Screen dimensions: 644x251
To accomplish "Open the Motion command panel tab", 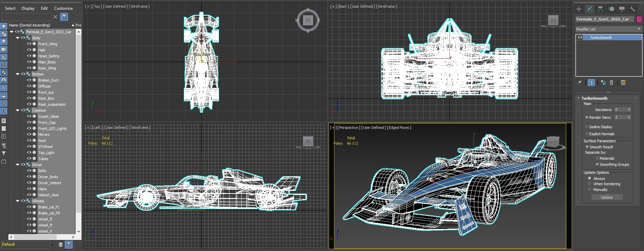I will click(x=611, y=9).
